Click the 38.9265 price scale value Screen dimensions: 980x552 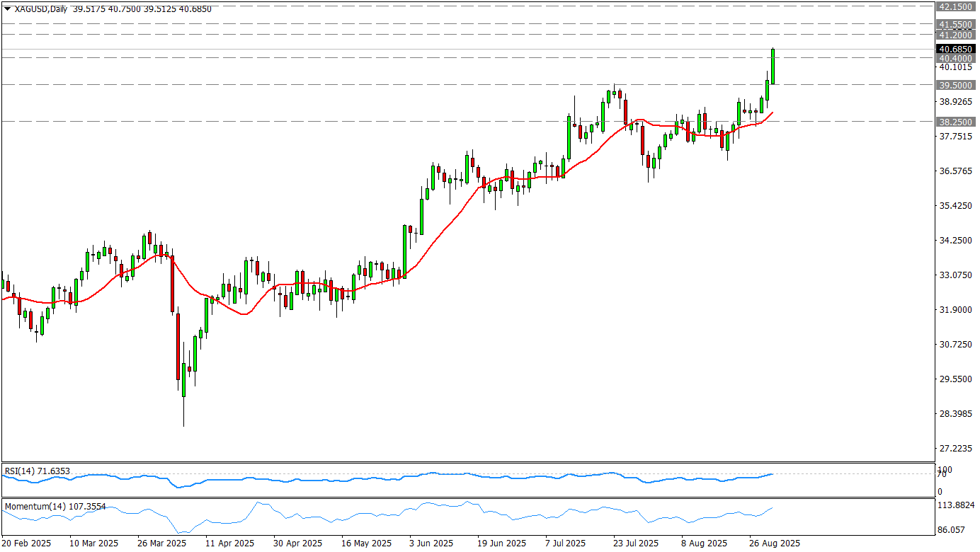point(955,102)
